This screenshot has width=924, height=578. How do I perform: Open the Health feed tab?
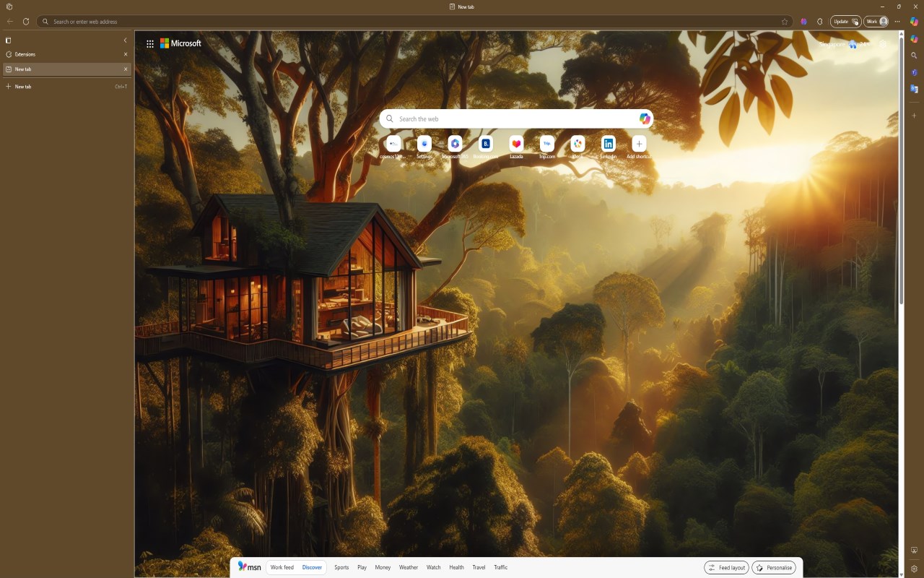coord(456,567)
